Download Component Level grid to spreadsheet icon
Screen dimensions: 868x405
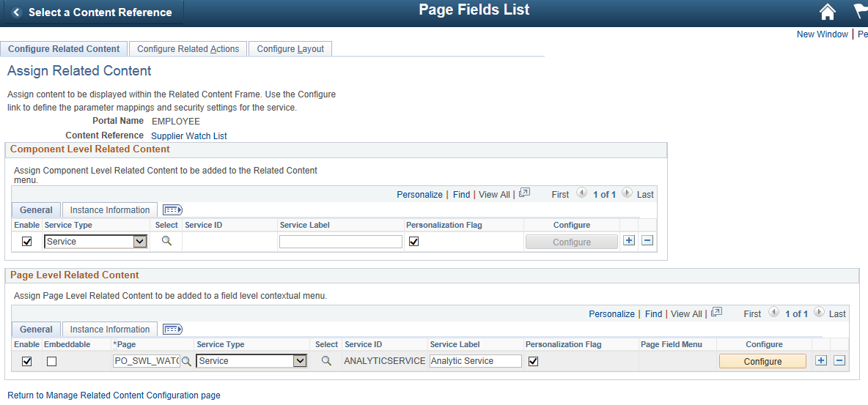(524, 194)
